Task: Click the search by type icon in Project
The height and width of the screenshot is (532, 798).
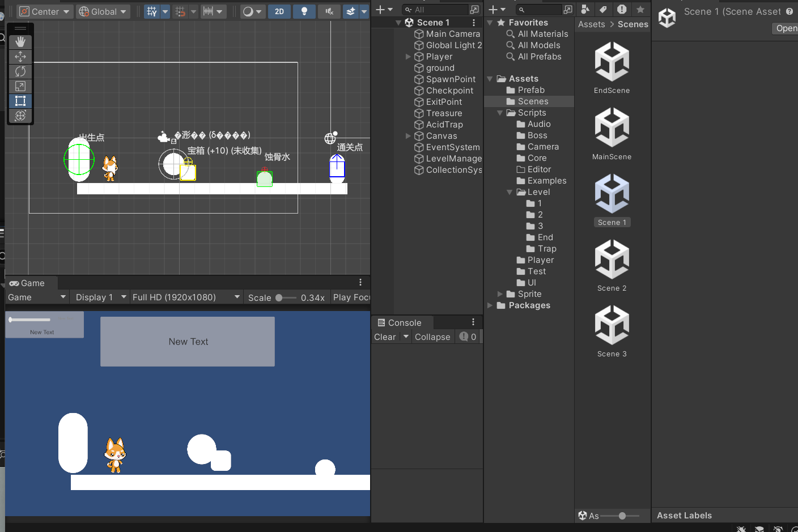Action: (x=585, y=10)
